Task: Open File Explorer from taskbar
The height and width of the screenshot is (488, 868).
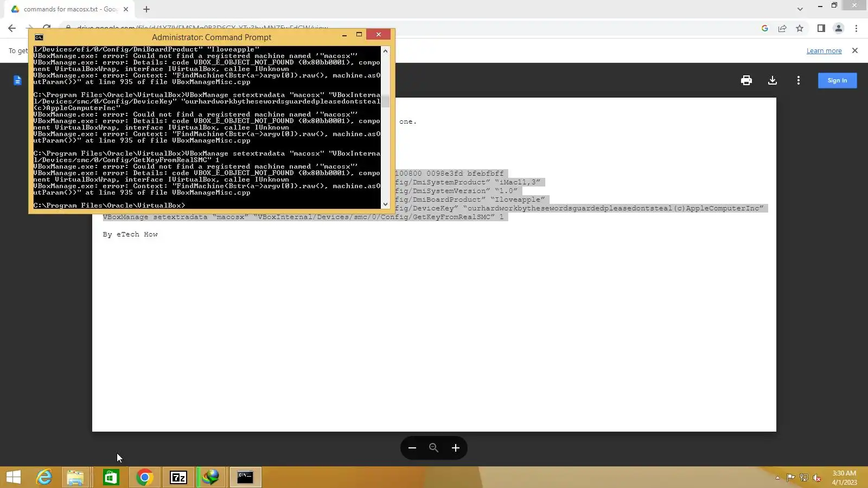Action: click(75, 477)
